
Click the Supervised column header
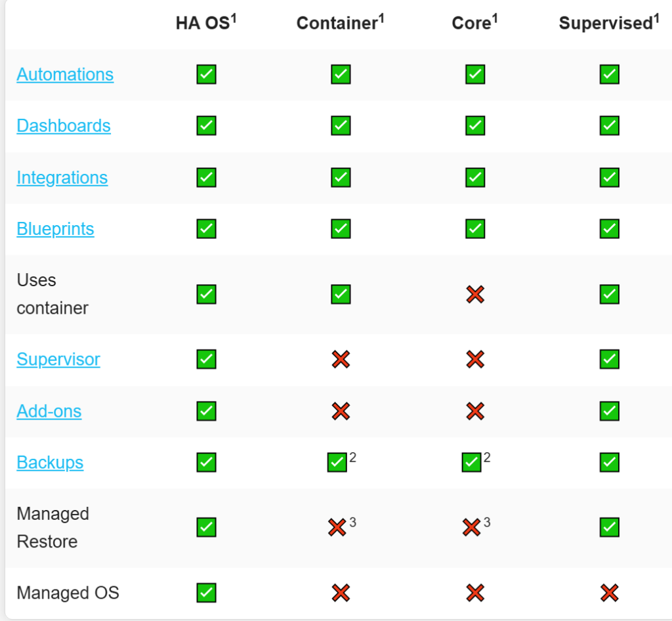pyautogui.click(x=609, y=23)
